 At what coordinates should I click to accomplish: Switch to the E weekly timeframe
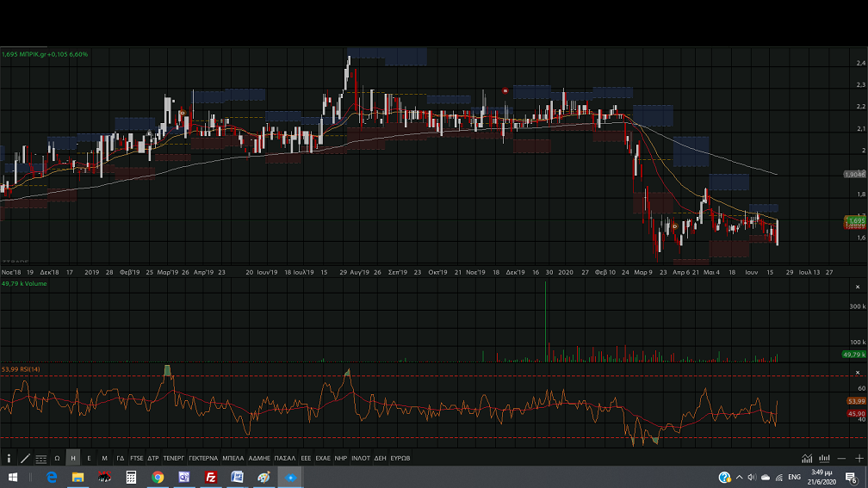89,459
